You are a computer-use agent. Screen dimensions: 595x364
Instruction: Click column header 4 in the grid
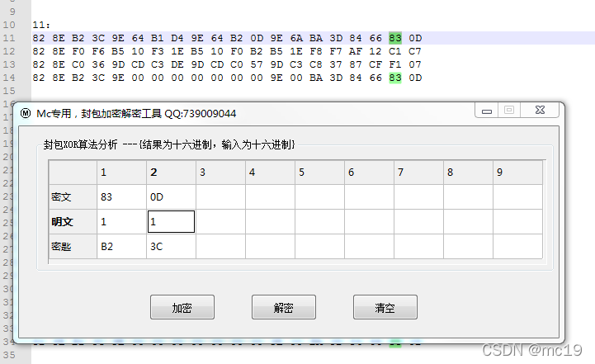click(x=270, y=173)
